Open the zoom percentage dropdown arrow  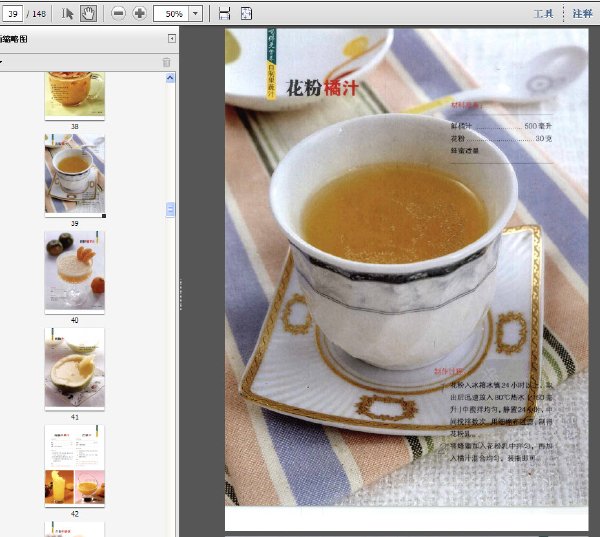(196, 14)
